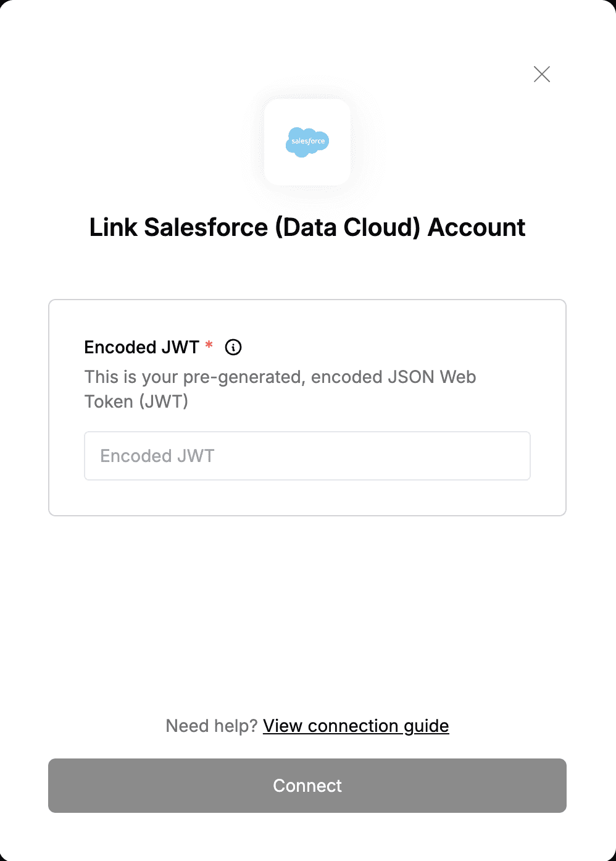
Task: Click the red required asterisk
Action: pyautogui.click(x=209, y=345)
